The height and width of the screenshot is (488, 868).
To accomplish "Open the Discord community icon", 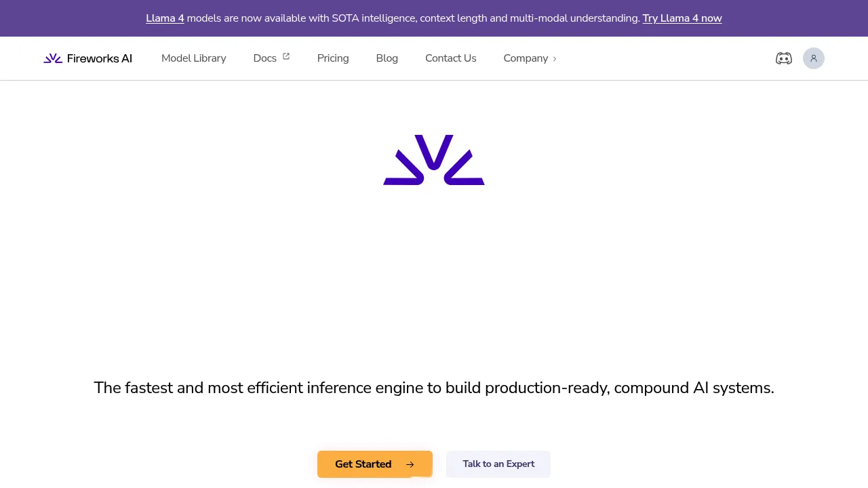I will click(x=784, y=58).
